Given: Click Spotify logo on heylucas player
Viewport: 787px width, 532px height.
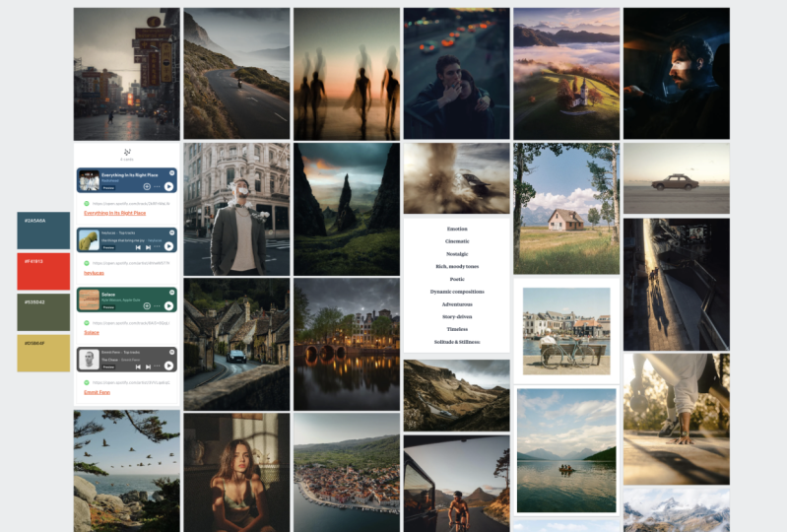Looking at the screenshot, I should click(171, 233).
